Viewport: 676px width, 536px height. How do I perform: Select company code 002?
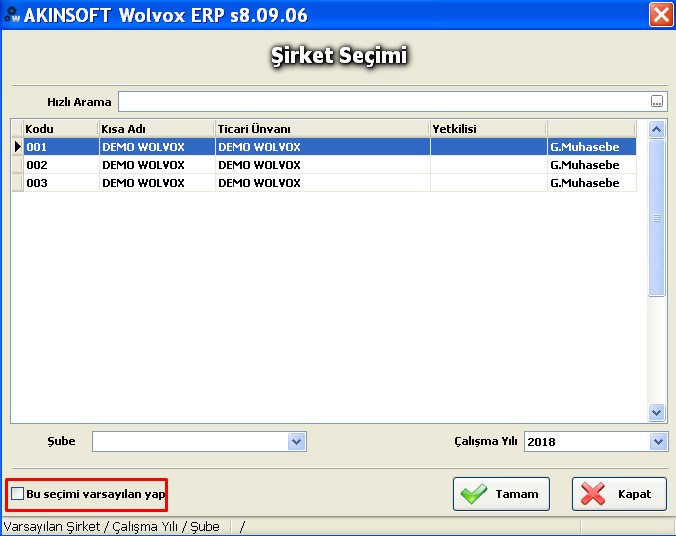pyautogui.click(x=61, y=165)
